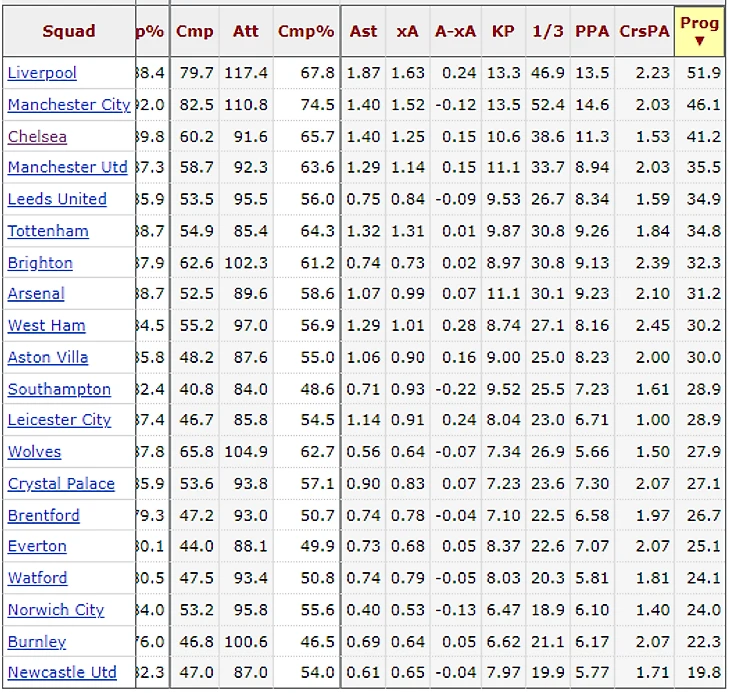730x693 pixels.
Task: Open the Aston Villa squad link
Action: click(47, 357)
